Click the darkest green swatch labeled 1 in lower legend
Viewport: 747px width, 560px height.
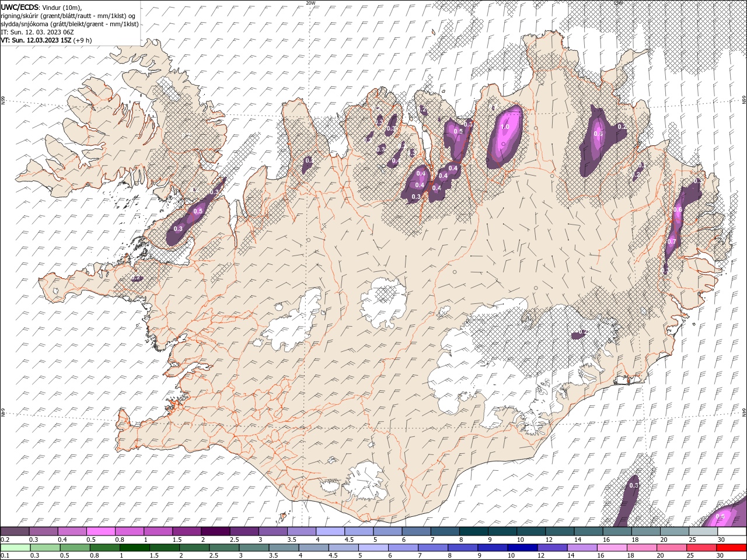tap(134, 548)
